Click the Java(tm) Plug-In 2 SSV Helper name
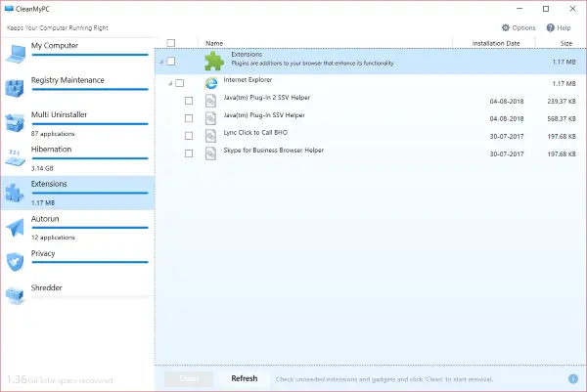This screenshot has width=587, height=392. (x=266, y=97)
